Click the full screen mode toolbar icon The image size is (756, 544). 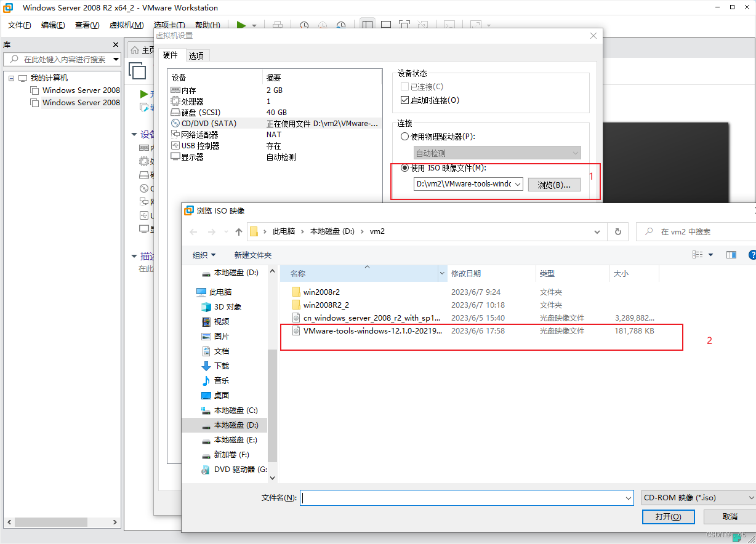(404, 25)
